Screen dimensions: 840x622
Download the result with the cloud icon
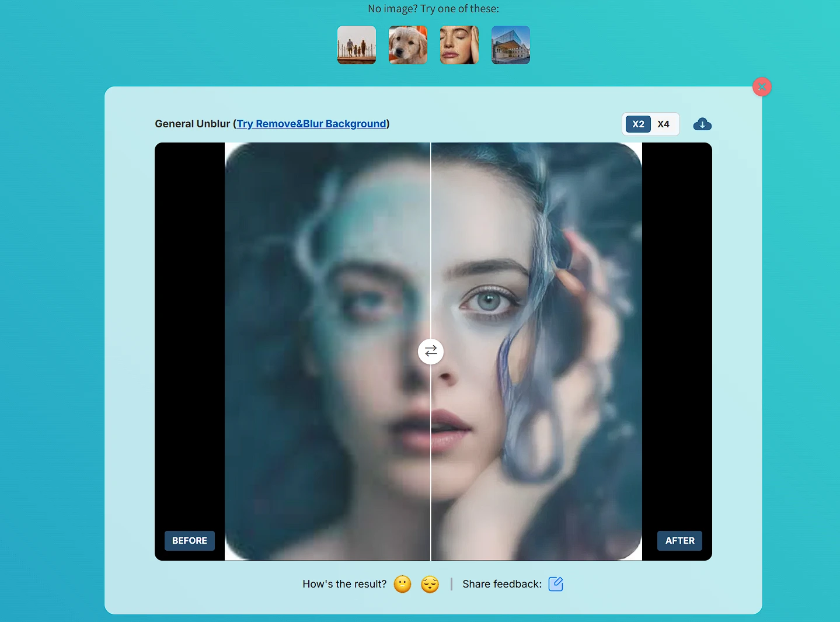click(x=702, y=124)
